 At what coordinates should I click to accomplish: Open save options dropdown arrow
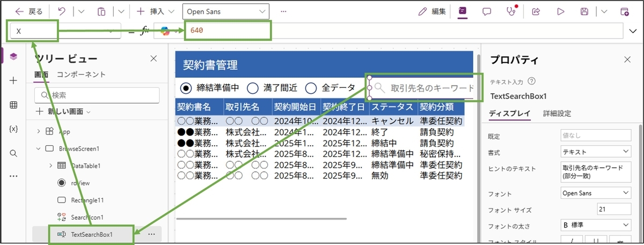pyautogui.click(x=604, y=11)
